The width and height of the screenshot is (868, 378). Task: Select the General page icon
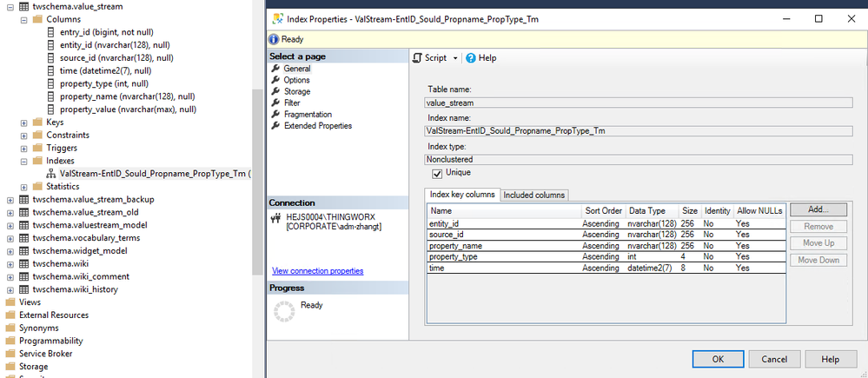[x=276, y=69]
